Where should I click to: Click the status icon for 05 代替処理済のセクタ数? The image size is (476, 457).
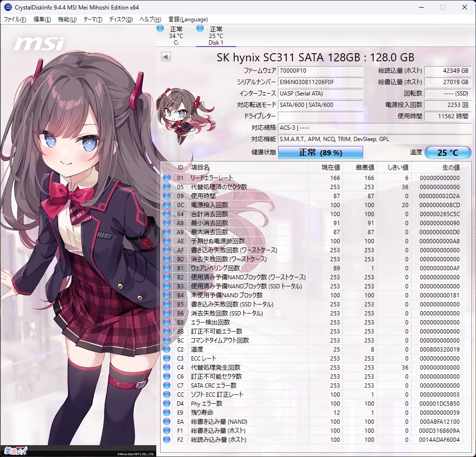(167, 187)
